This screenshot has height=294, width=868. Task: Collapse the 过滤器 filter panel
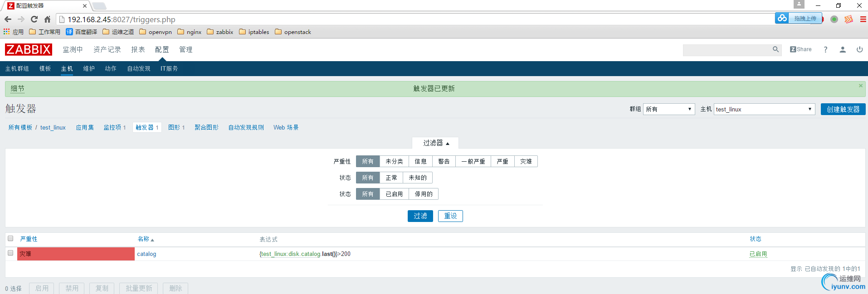click(436, 143)
